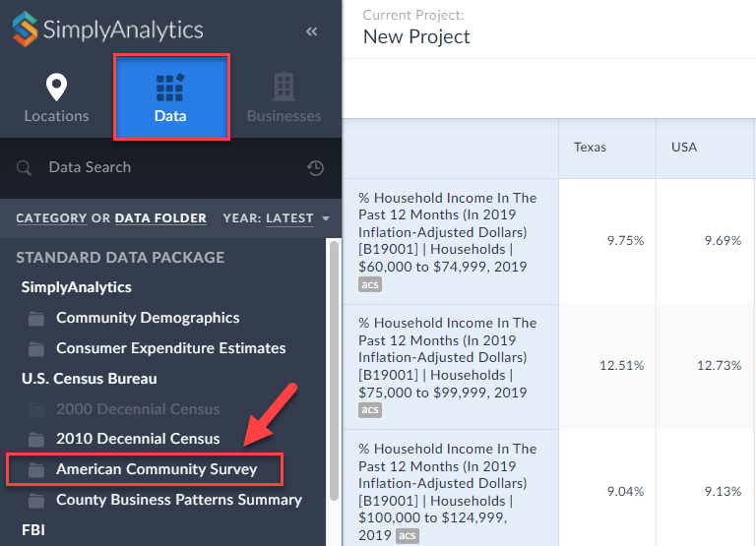Click the American Community Survey folder icon
The height and width of the screenshot is (546, 756).
(36, 470)
